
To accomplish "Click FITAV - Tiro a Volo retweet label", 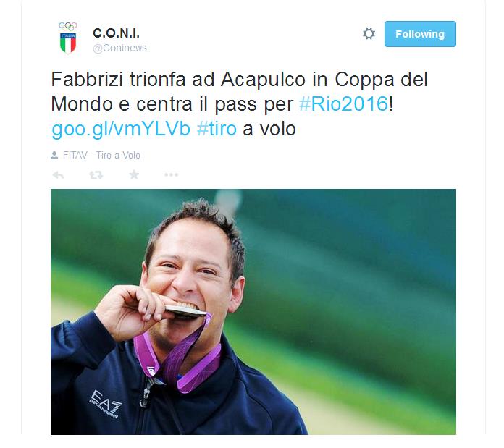I will [x=101, y=156].
